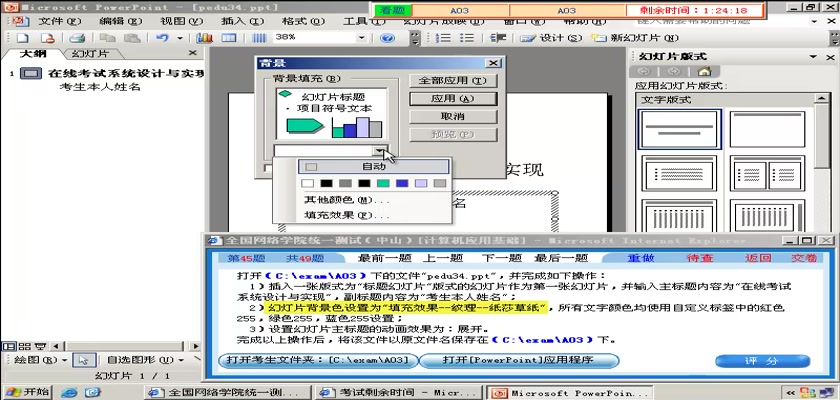
Task: Open PowerPoint Help question mark icon
Action: [x=387, y=38]
